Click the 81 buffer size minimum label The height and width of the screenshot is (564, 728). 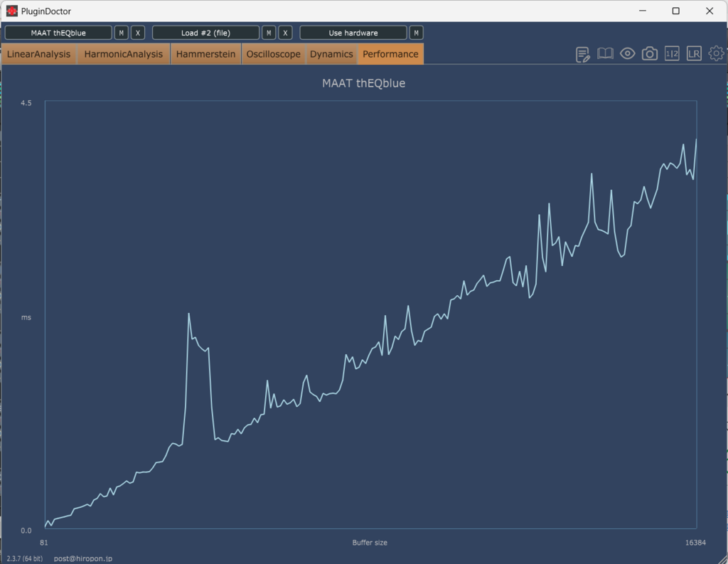(43, 543)
